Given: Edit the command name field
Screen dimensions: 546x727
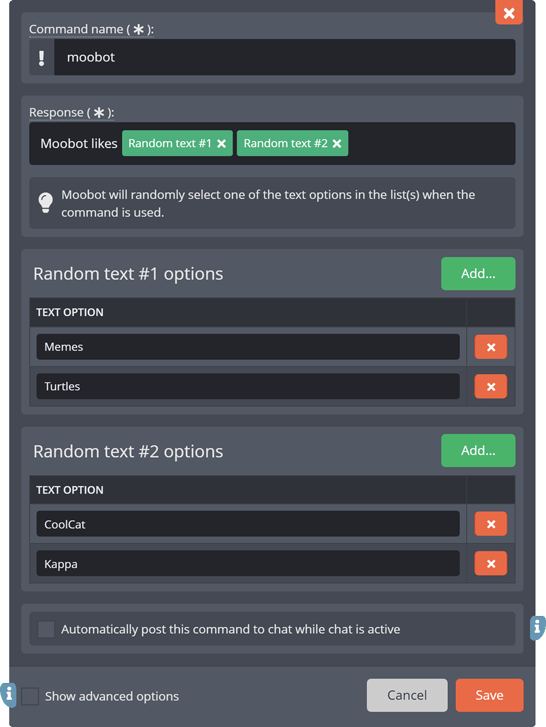Looking at the screenshot, I should [285, 57].
